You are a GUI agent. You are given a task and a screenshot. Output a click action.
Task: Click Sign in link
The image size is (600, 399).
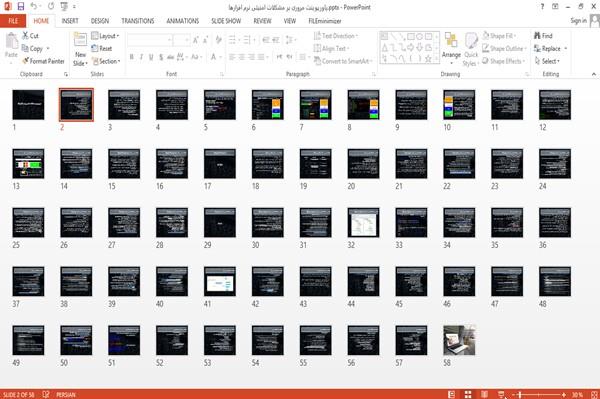[578, 21]
